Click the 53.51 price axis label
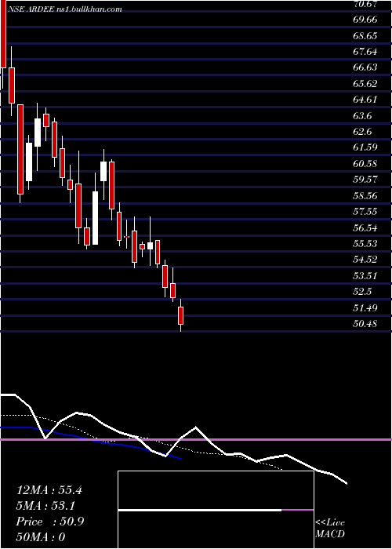The image size is (392, 549). pyautogui.click(x=365, y=275)
